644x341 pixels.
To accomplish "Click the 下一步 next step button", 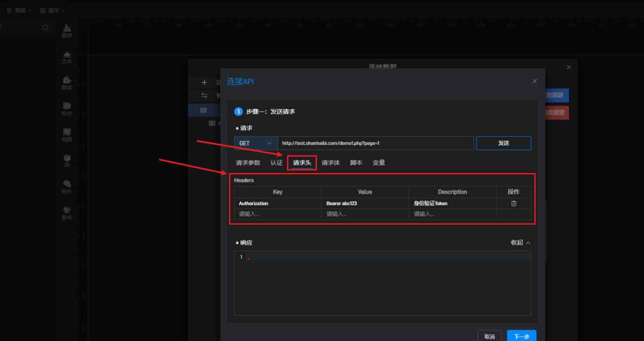I will (x=521, y=337).
